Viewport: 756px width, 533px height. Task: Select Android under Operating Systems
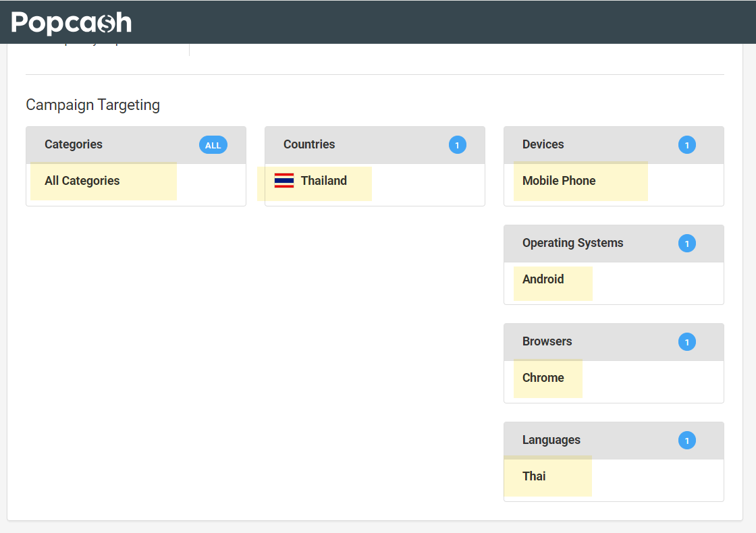tap(543, 279)
